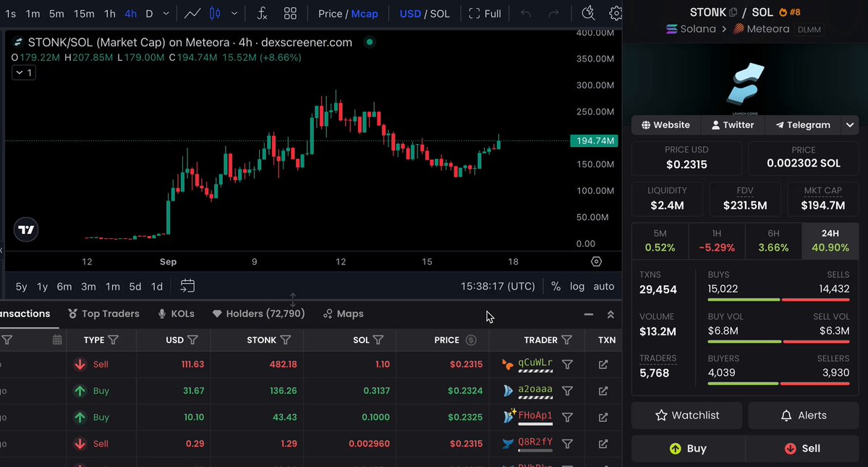Toggle Full screen chart mode
The height and width of the screenshot is (467, 868).
tap(485, 13)
